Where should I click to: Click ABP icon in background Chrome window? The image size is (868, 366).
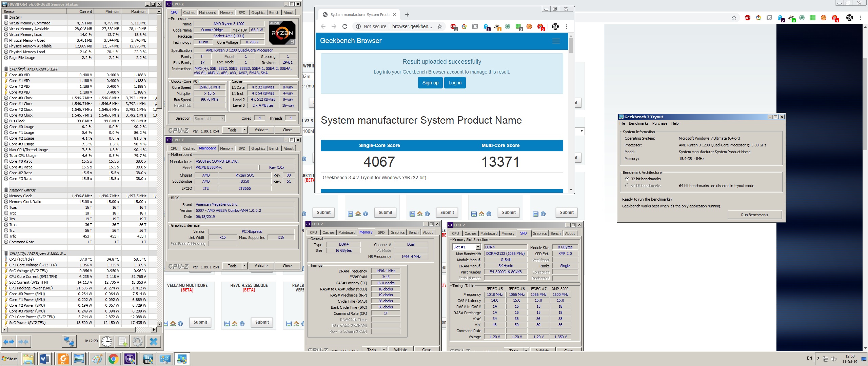748,18
